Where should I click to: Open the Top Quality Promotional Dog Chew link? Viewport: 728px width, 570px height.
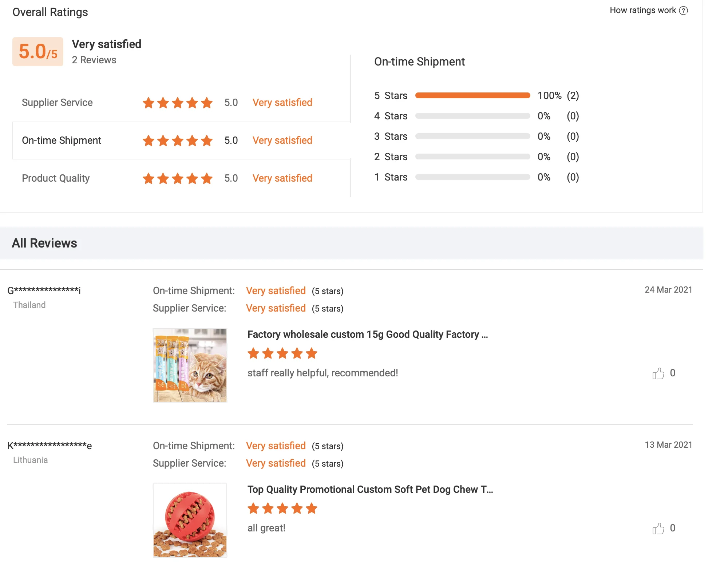370,490
